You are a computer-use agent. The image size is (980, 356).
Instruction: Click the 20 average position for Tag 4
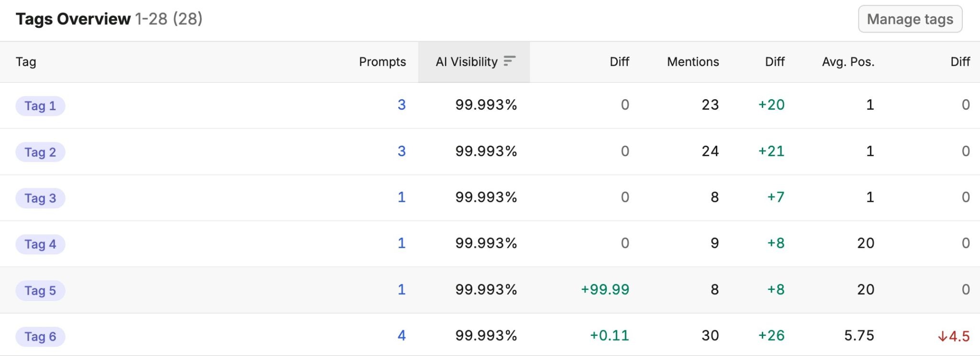pyautogui.click(x=866, y=243)
